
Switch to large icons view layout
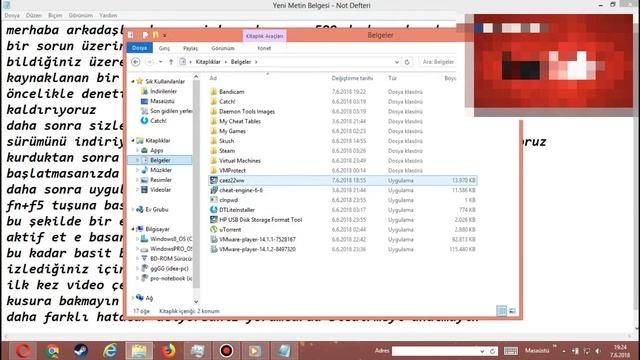click(512, 311)
